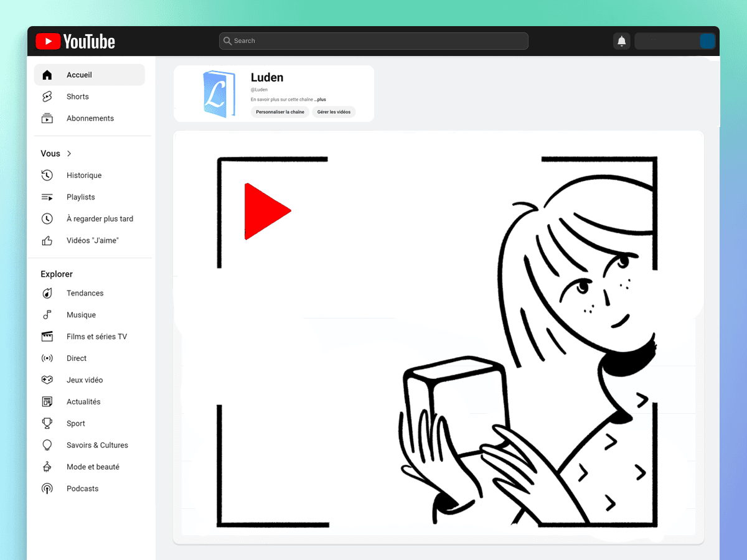
Task: Open Vidéos "J'aime" thumbs-up icon
Action: tap(47, 241)
